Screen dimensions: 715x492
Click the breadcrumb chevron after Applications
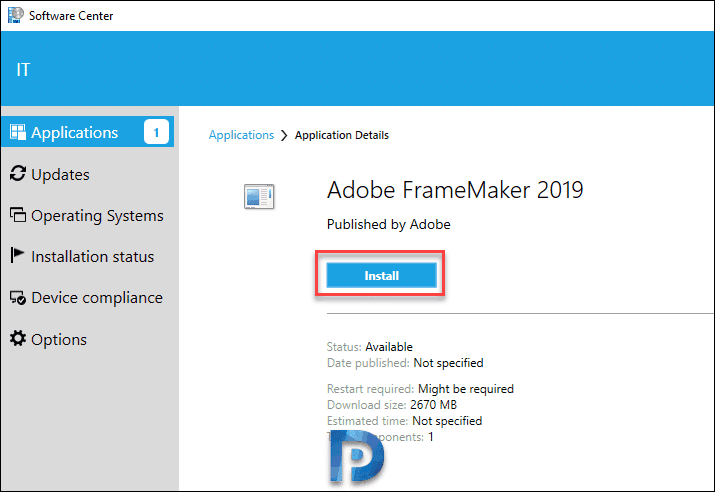[284, 135]
